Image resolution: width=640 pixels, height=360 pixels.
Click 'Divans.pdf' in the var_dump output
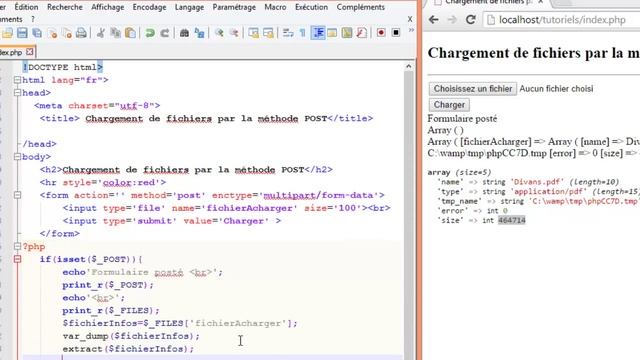tap(537, 182)
